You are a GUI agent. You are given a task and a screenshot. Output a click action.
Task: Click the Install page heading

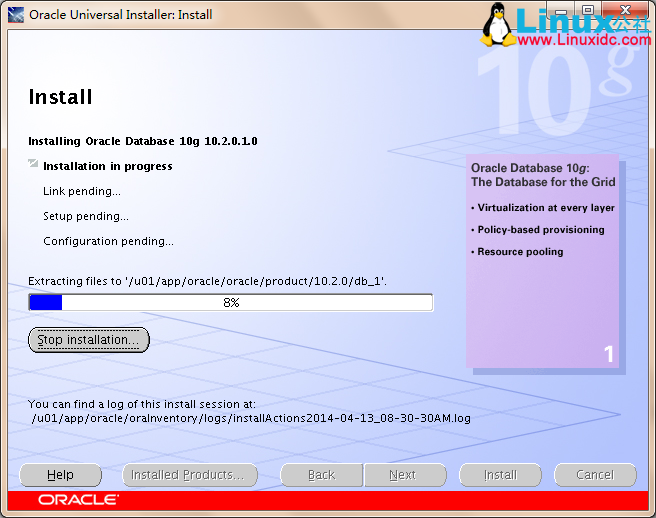[60, 97]
